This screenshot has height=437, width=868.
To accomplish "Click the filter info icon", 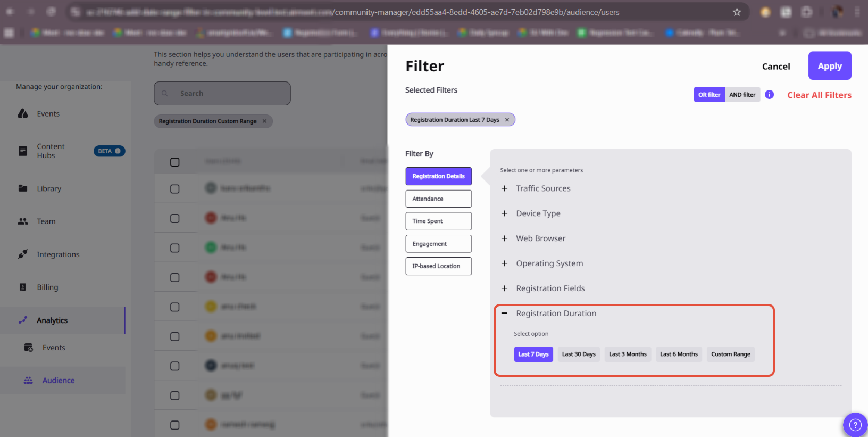I will click(x=769, y=95).
